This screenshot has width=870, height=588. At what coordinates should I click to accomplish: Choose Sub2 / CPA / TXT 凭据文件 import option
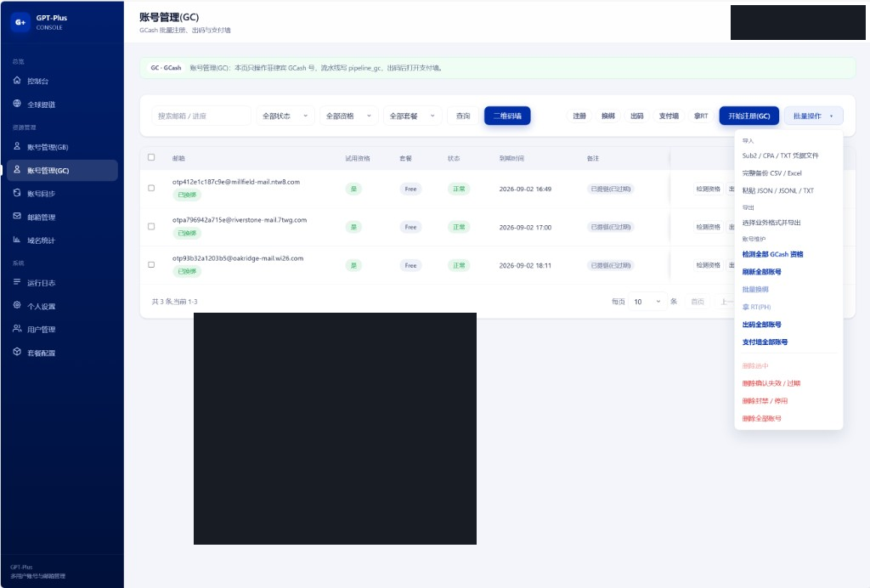click(x=788, y=155)
